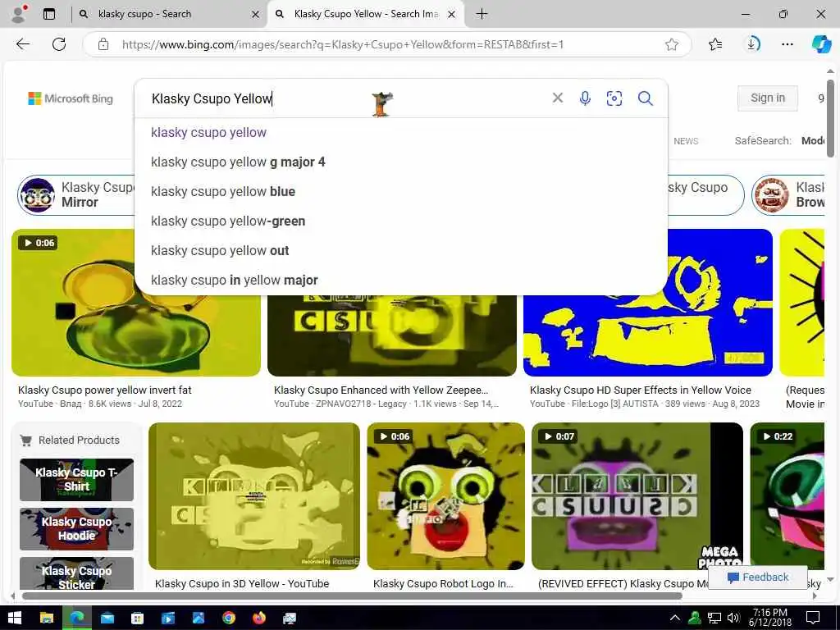
Task: Reload the page with refresh icon
Action: pyautogui.click(x=59, y=44)
